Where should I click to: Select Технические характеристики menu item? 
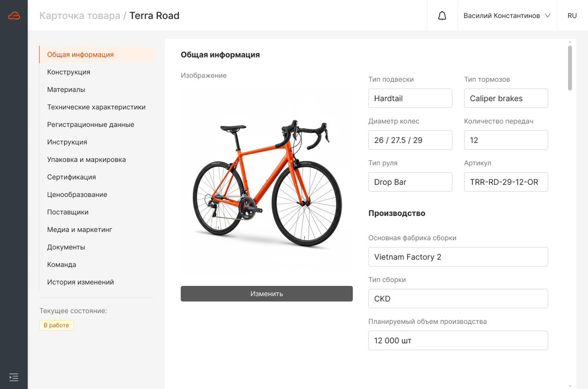[x=96, y=107]
